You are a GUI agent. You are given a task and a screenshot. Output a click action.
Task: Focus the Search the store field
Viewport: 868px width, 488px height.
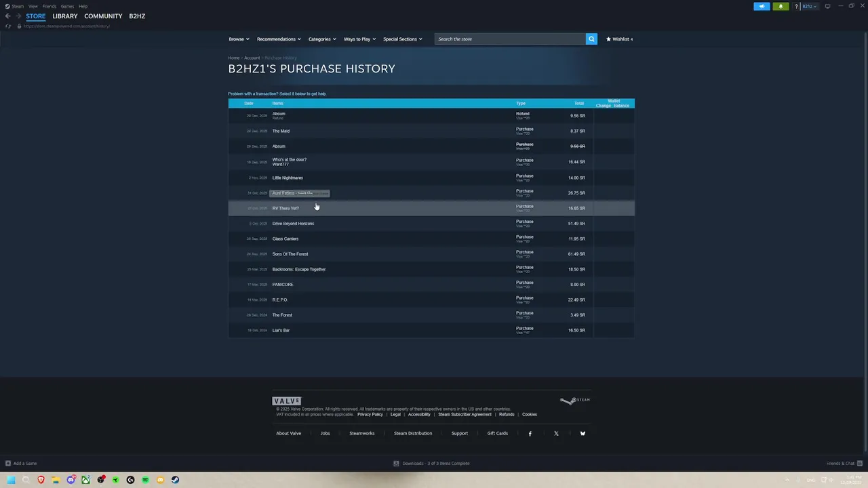(510, 39)
